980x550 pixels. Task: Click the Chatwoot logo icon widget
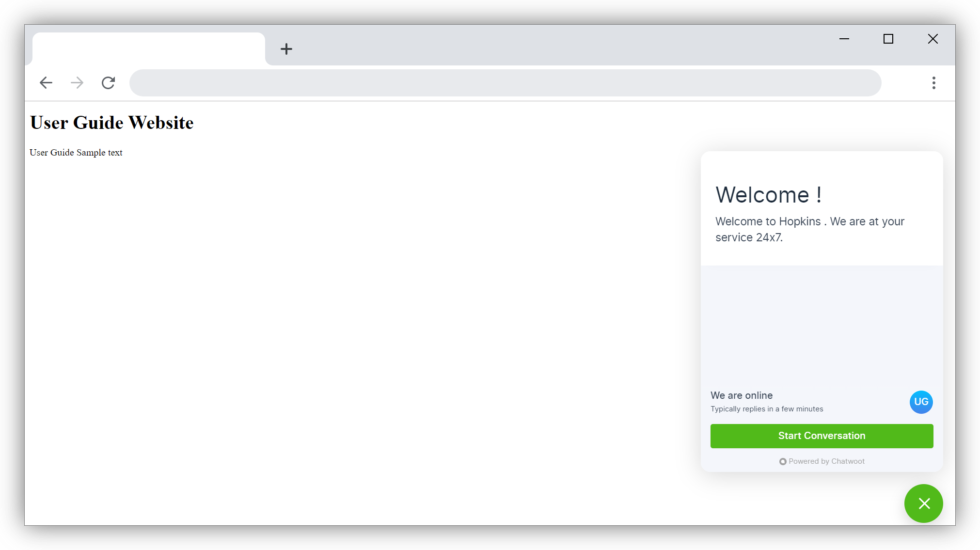(782, 461)
